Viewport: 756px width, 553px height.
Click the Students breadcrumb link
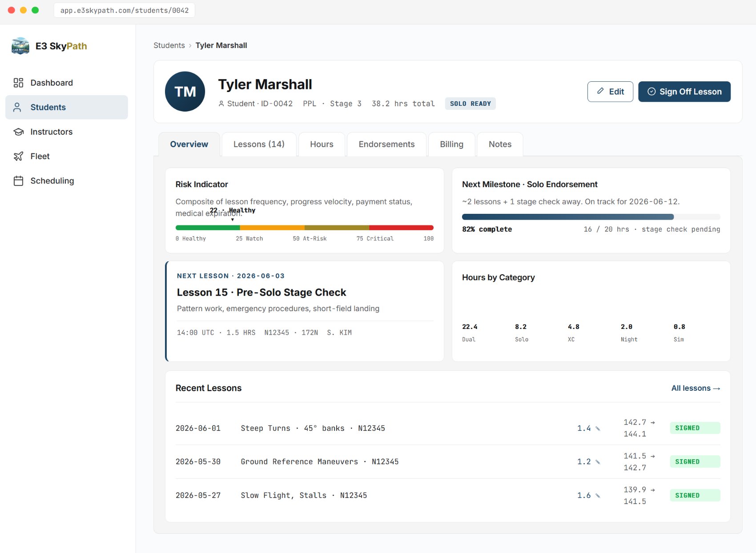click(169, 45)
